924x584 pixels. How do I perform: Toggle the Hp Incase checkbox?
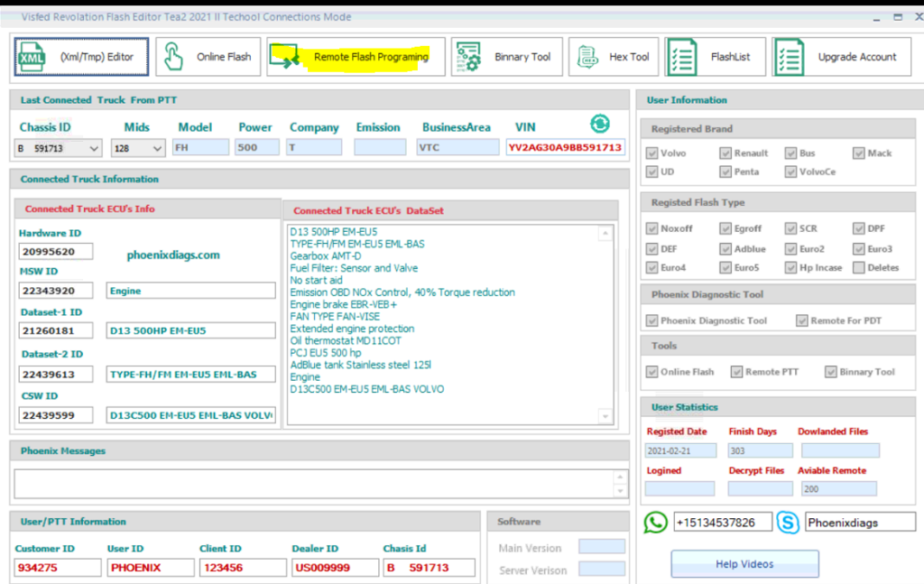(790, 267)
